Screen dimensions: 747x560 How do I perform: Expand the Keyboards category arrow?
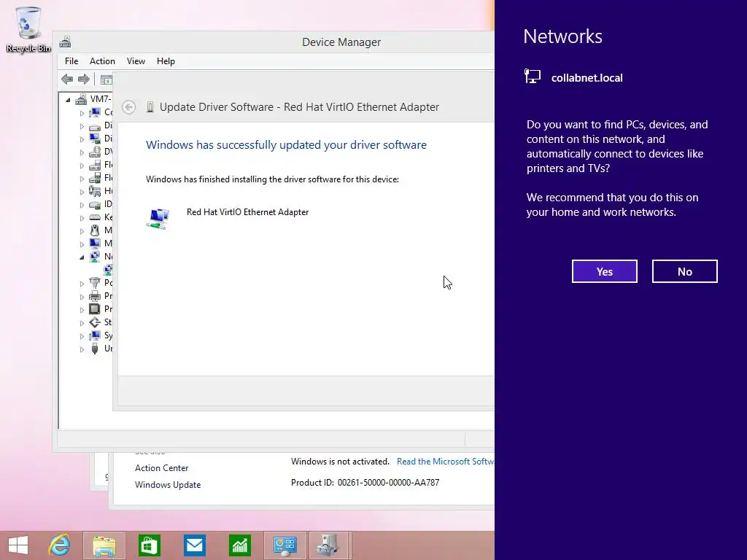(x=82, y=217)
